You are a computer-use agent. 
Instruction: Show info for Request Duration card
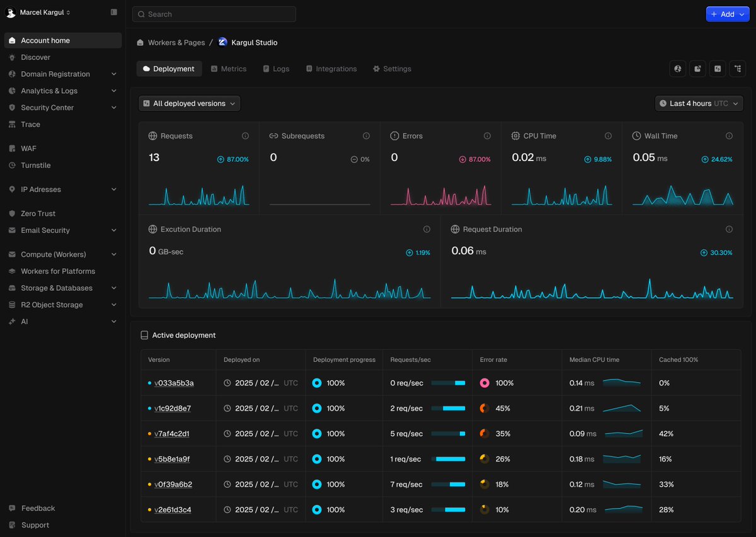click(729, 229)
